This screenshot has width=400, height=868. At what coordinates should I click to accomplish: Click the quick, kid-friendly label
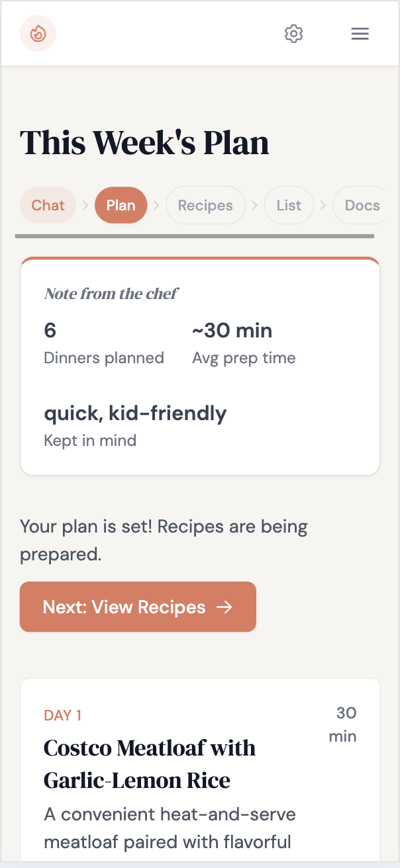coord(135,413)
